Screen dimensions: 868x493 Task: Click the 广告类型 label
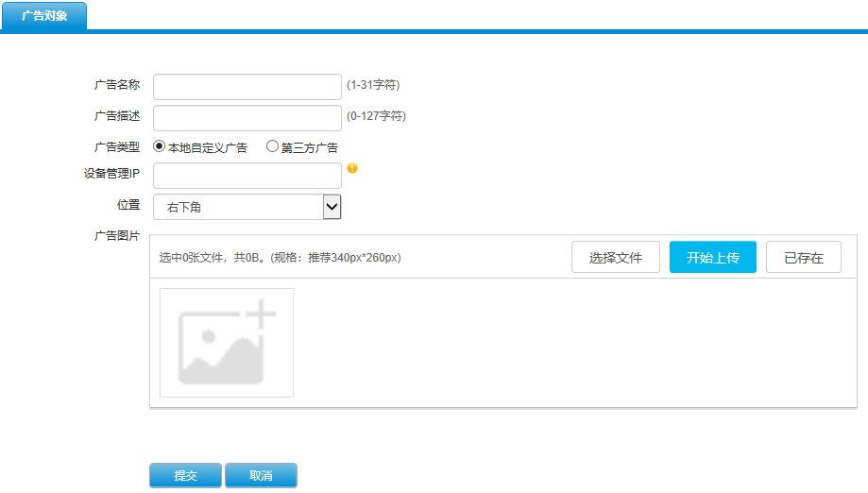click(117, 147)
